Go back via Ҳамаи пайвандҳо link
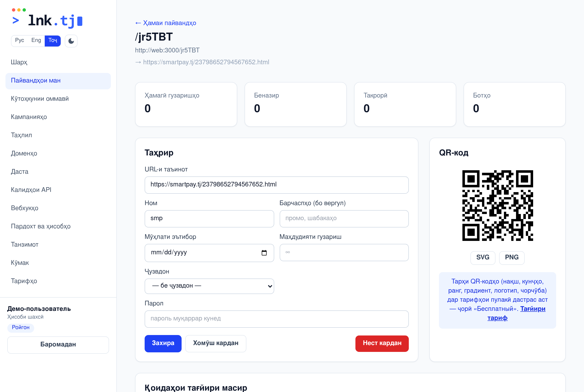 (x=165, y=23)
